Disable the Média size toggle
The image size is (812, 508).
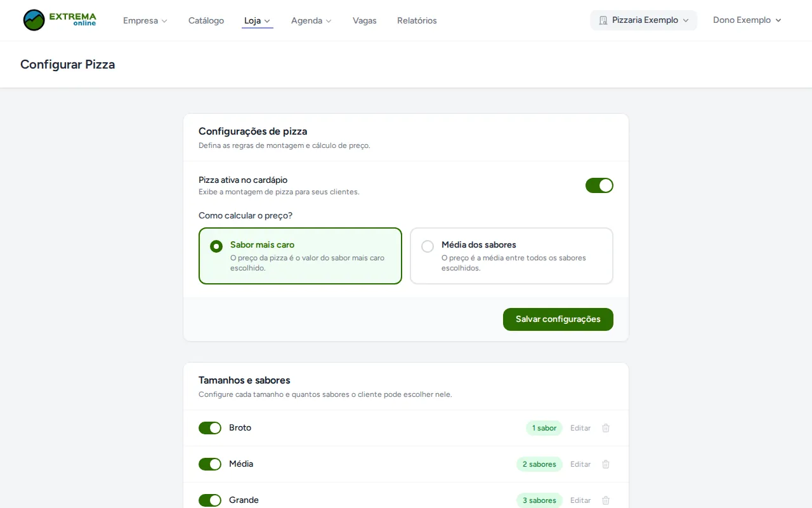click(210, 464)
